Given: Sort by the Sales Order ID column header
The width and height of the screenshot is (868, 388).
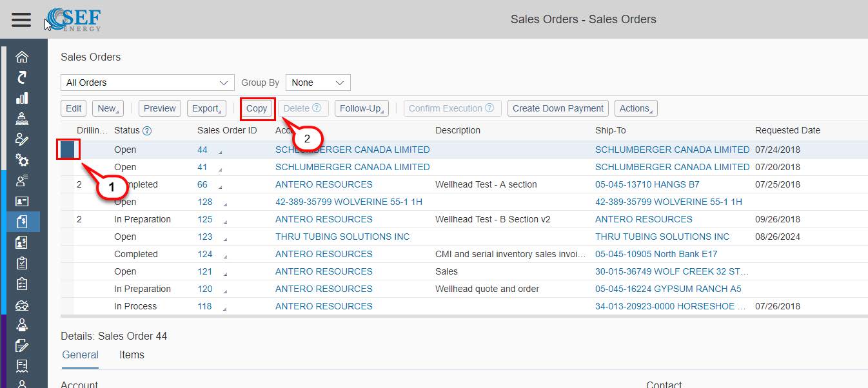Looking at the screenshot, I should [227, 130].
